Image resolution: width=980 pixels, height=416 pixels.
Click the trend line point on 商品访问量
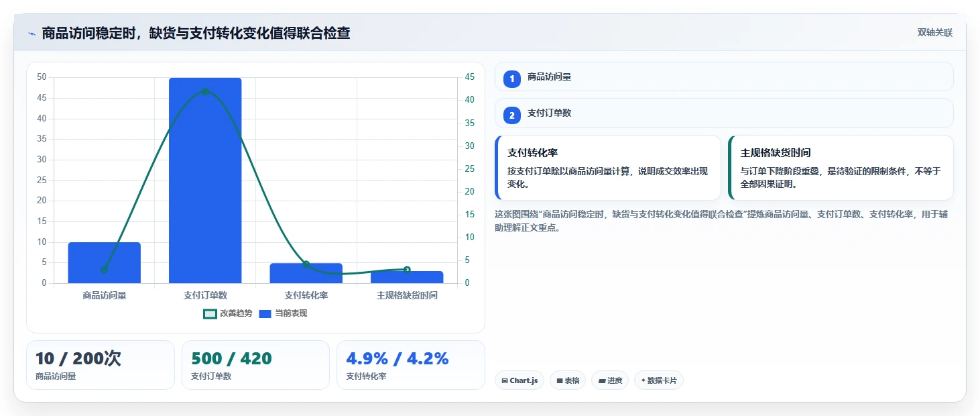pyautogui.click(x=104, y=270)
